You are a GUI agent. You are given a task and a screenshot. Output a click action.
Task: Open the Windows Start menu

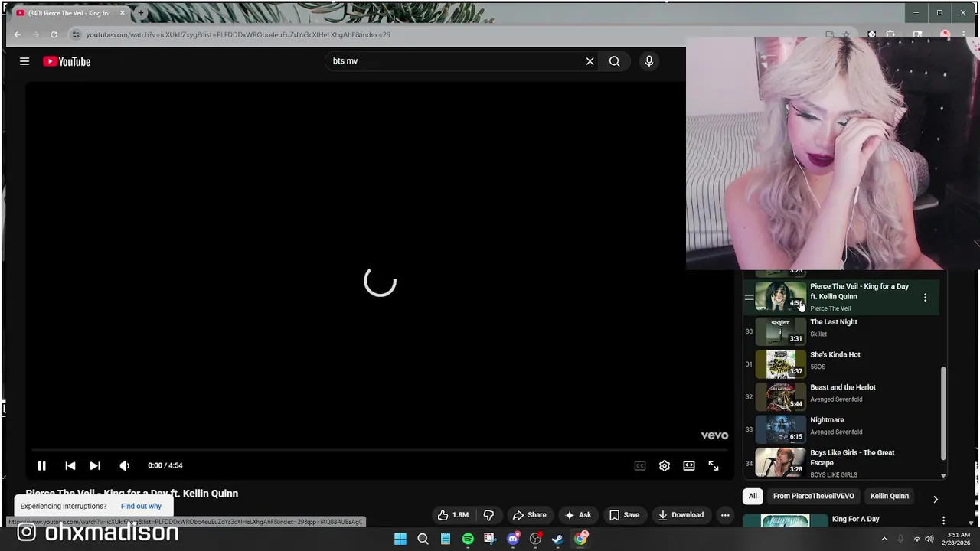click(400, 539)
